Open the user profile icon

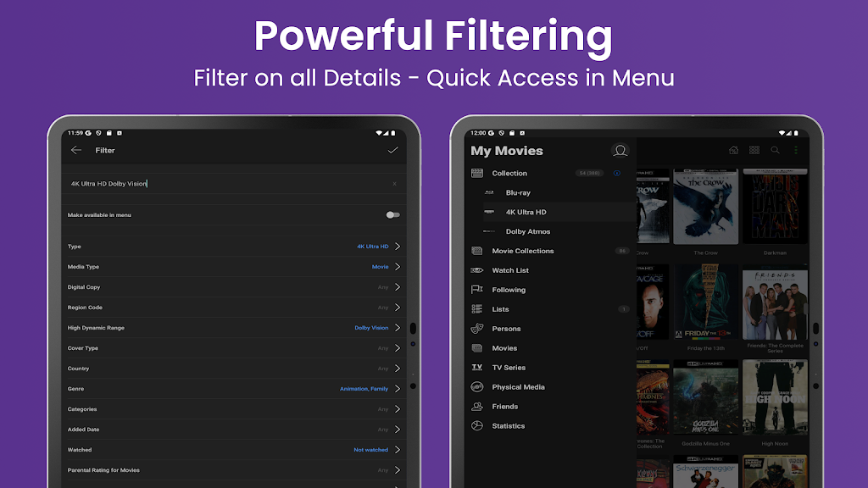pos(620,151)
